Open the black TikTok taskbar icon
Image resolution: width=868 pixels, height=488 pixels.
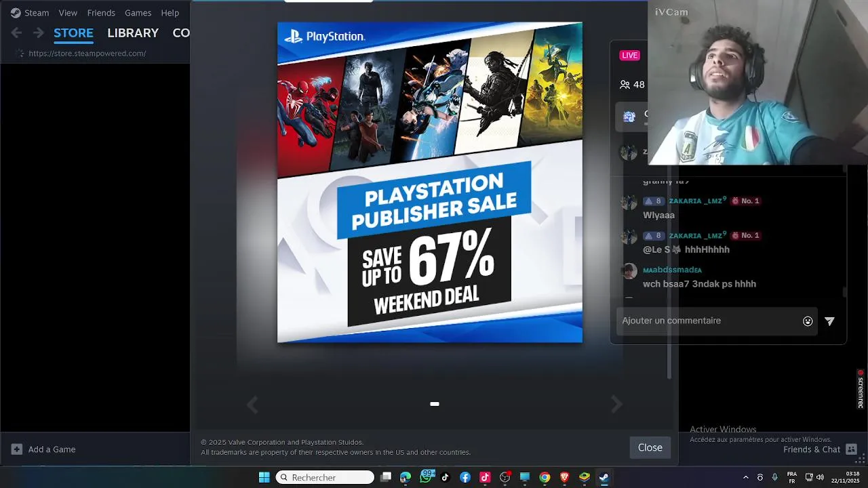(x=445, y=477)
